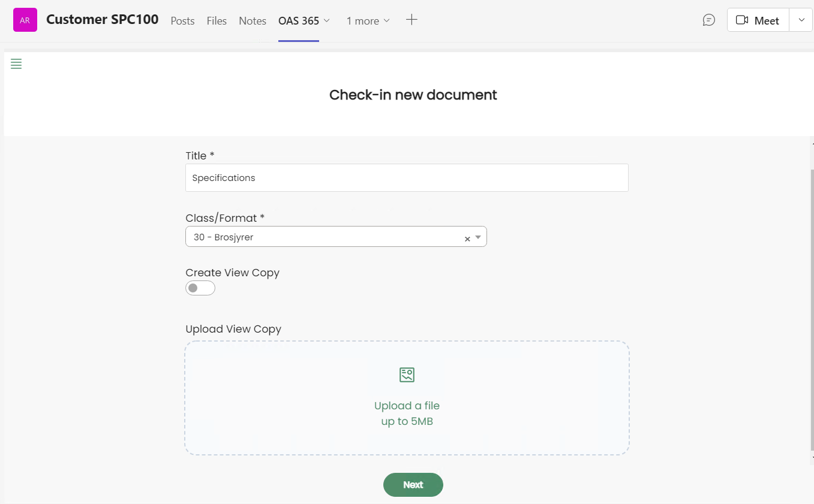Open the hamburger menu icon
The height and width of the screenshot is (504, 814).
[16, 64]
